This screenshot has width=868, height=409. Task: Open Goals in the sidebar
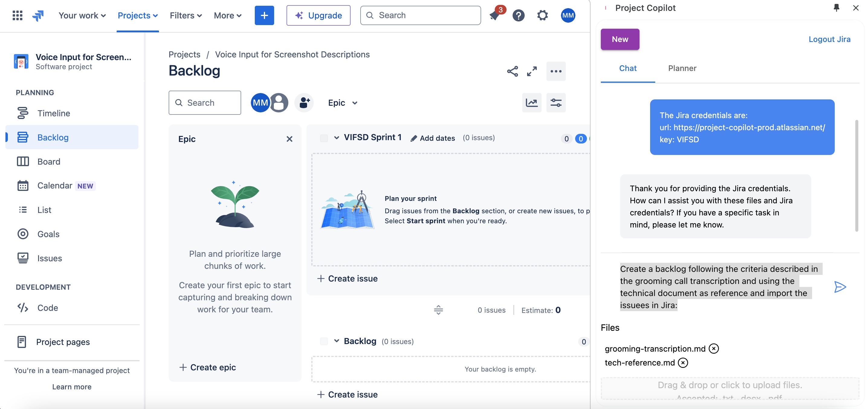click(72, 234)
